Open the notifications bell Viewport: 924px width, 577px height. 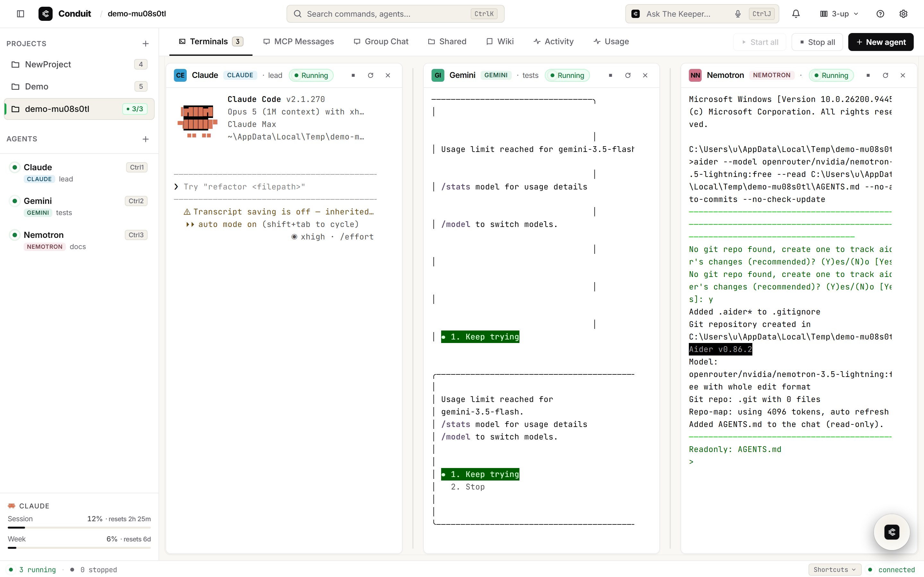(x=796, y=14)
